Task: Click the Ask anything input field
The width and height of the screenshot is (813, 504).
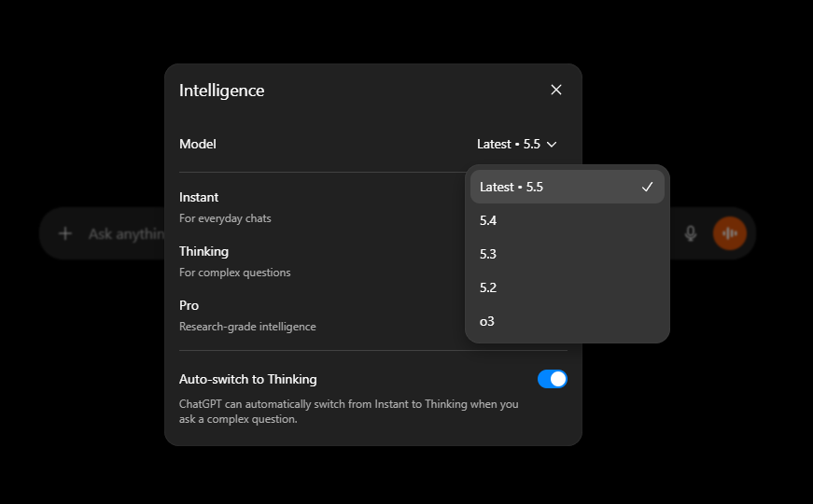Action: click(x=126, y=234)
